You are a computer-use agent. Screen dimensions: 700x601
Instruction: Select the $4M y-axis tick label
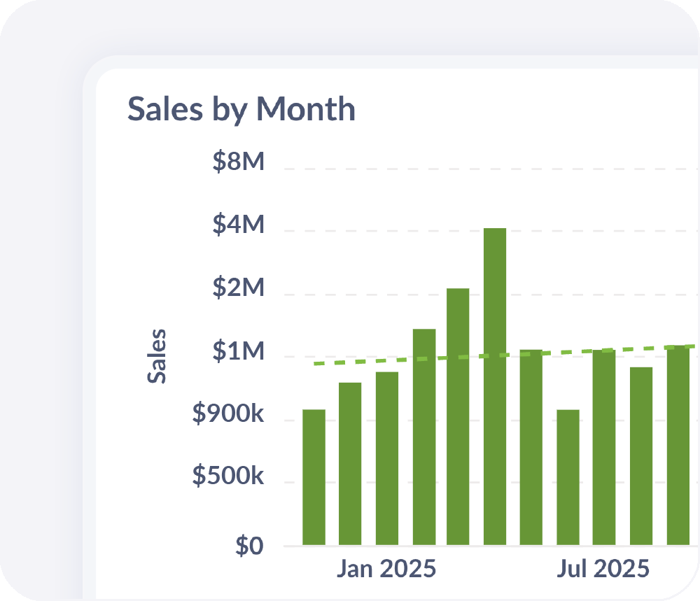coord(239,225)
